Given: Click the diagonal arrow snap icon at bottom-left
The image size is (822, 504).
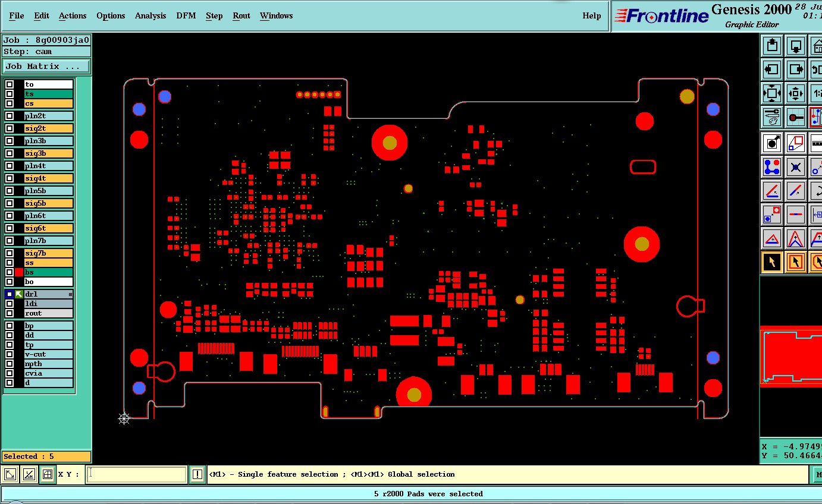Looking at the screenshot, I should click(10, 474).
